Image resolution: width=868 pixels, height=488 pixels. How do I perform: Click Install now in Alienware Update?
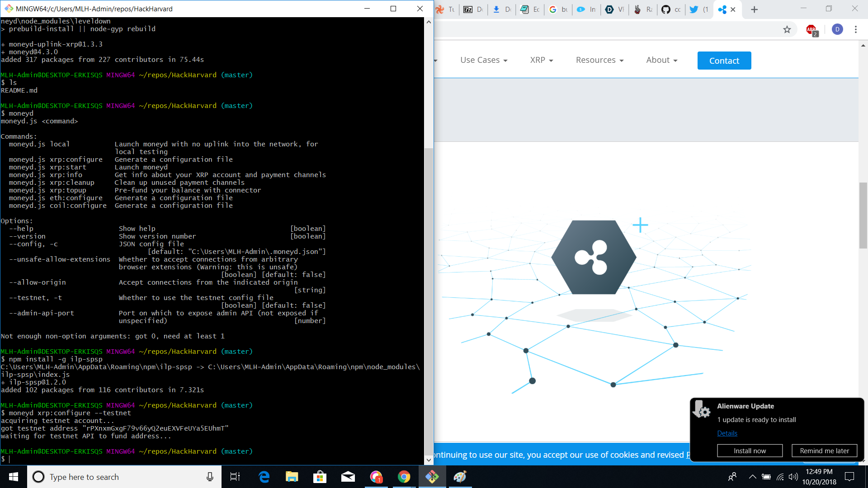pyautogui.click(x=750, y=450)
